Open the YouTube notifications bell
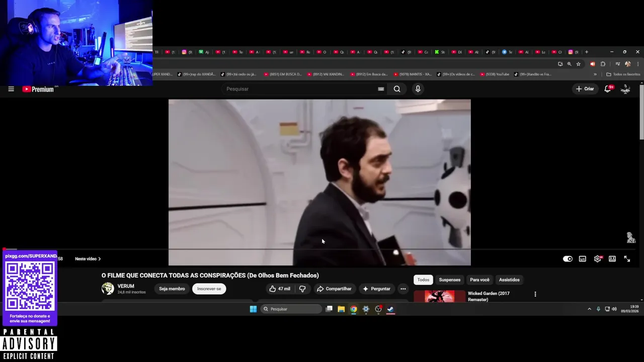The height and width of the screenshot is (362, 644). (x=608, y=89)
